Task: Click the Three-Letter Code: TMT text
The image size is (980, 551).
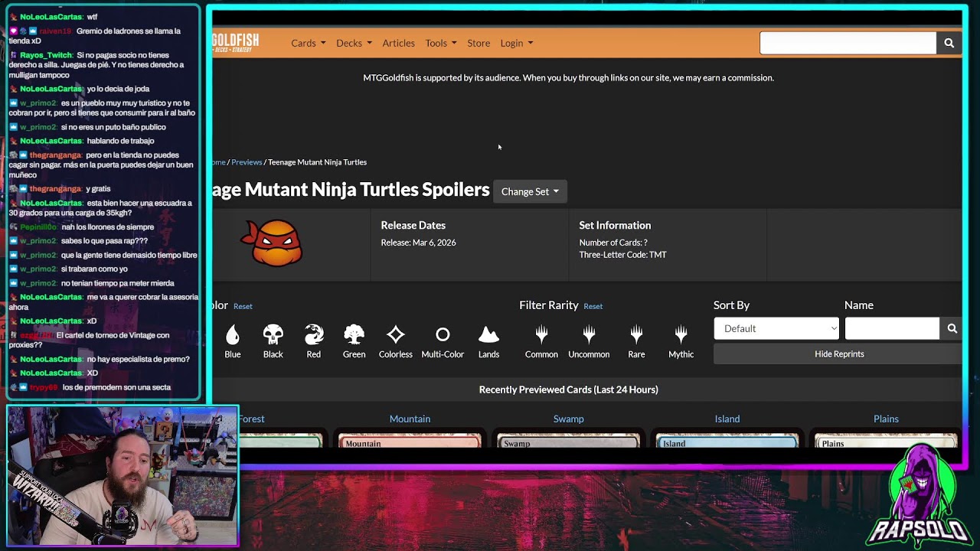Action: tap(622, 255)
